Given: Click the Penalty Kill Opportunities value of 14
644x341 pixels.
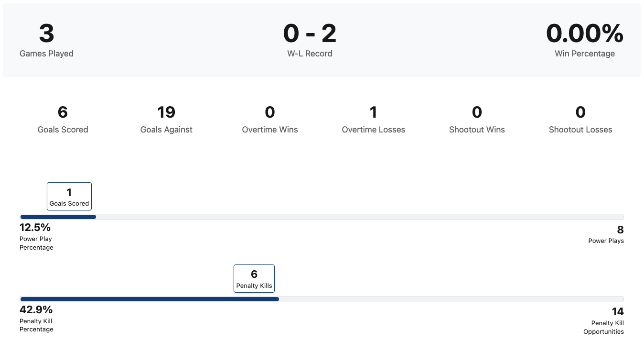Looking at the screenshot, I should (x=618, y=312).
